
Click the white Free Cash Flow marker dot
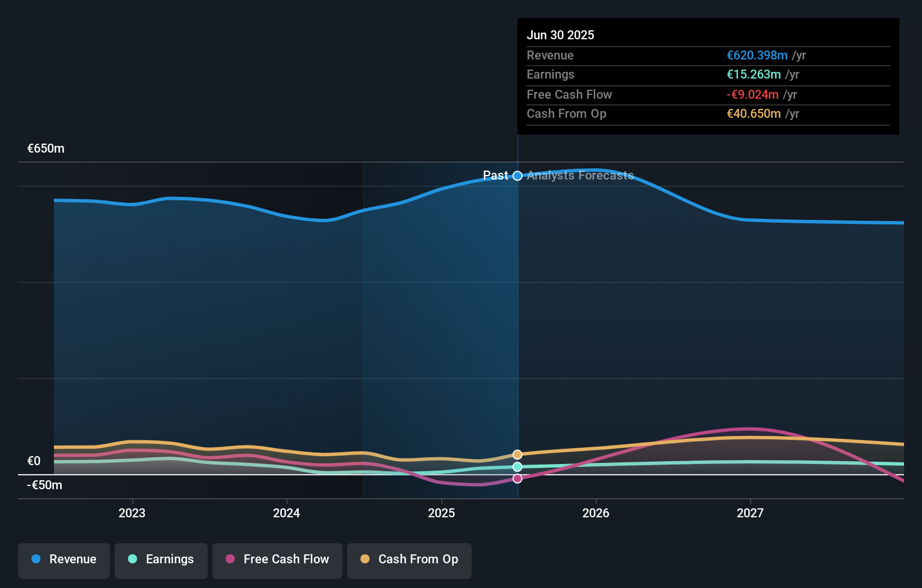517,478
